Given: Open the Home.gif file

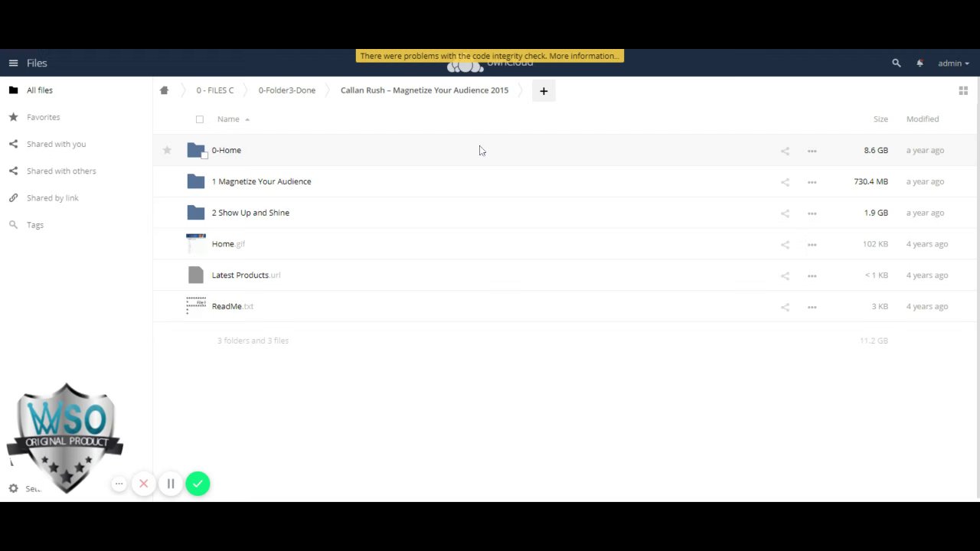Looking at the screenshot, I should [x=228, y=244].
